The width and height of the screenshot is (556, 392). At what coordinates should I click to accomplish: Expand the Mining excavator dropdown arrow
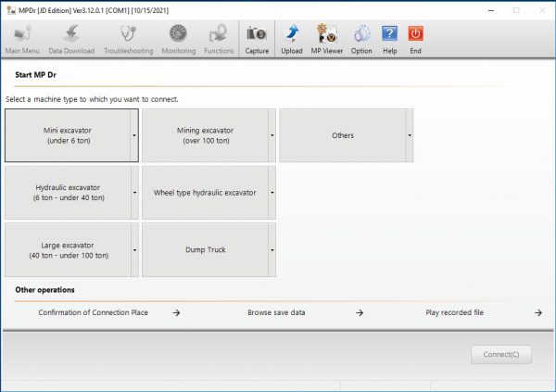(272, 135)
